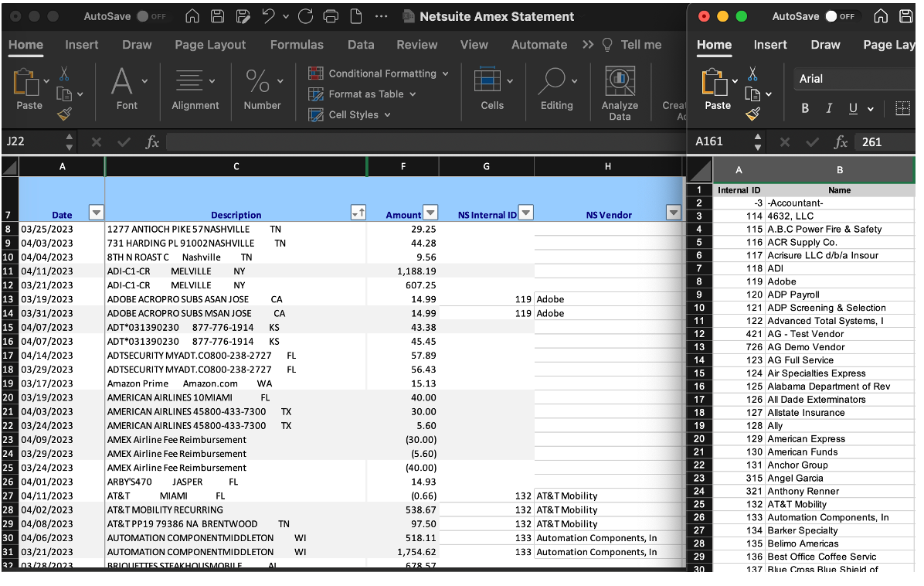Click Save icon in Netsuite Amex Statement title bar

[217, 16]
